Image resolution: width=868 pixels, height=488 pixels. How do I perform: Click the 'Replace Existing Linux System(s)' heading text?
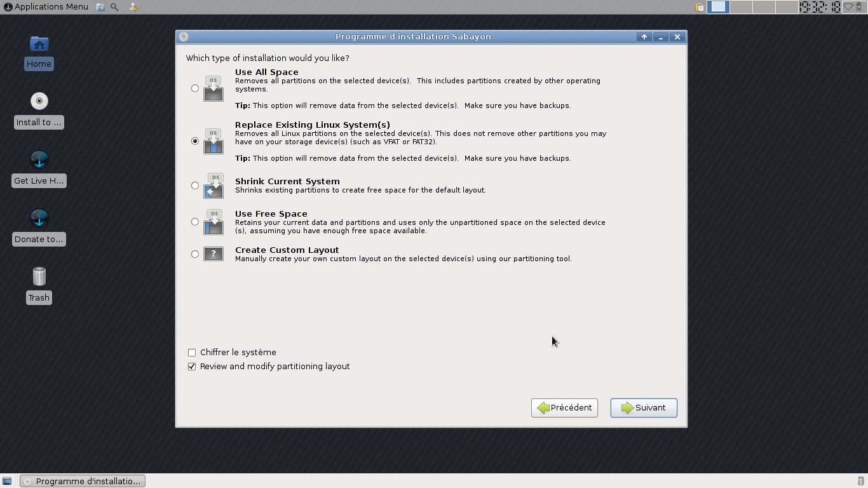[x=313, y=125]
